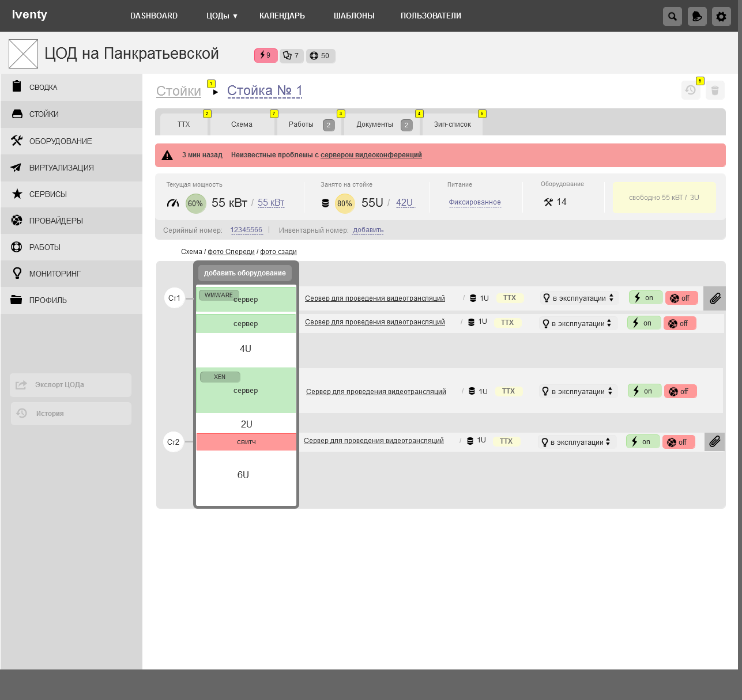Viewport: 742px width, 700px height.
Task: Click the serial number 12345566 field
Action: pos(246,230)
